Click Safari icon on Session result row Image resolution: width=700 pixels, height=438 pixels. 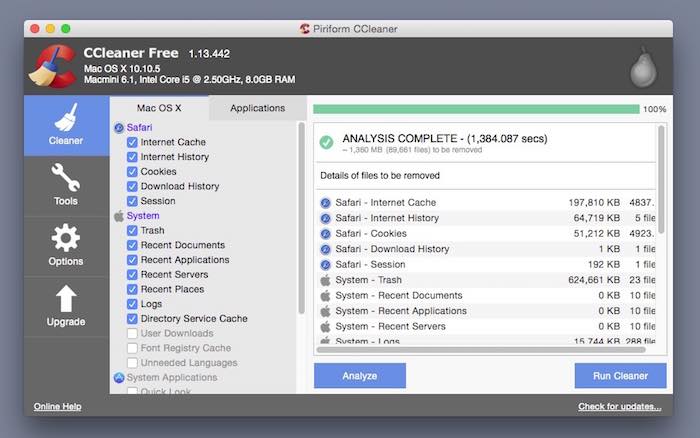(325, 265)
